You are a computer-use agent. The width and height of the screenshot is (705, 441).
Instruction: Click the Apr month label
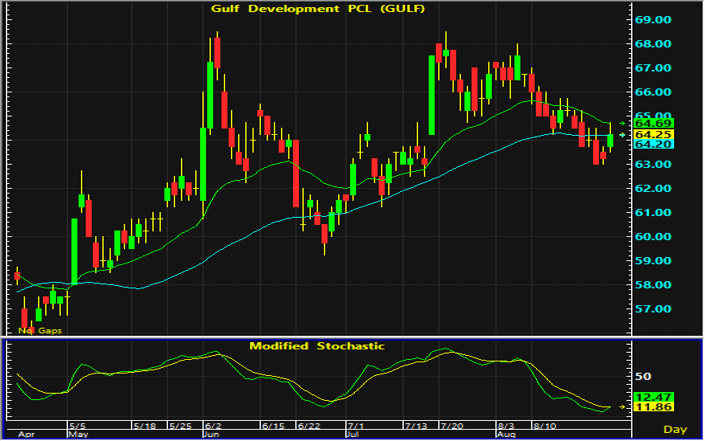(x=26, y=435)
